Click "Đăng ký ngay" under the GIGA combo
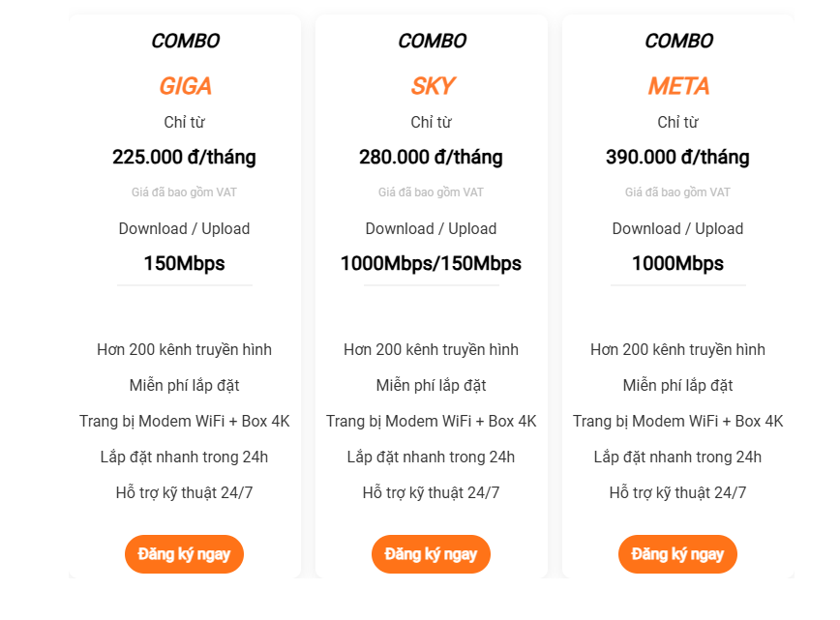 pos(184,554)
